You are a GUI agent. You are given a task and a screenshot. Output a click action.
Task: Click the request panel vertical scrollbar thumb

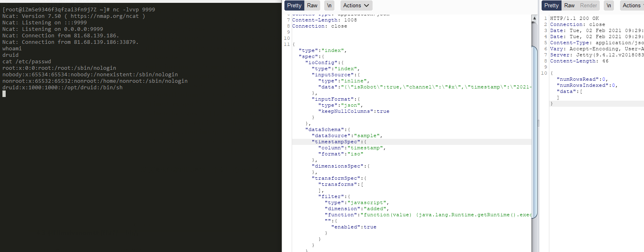(x=534, y=132)
